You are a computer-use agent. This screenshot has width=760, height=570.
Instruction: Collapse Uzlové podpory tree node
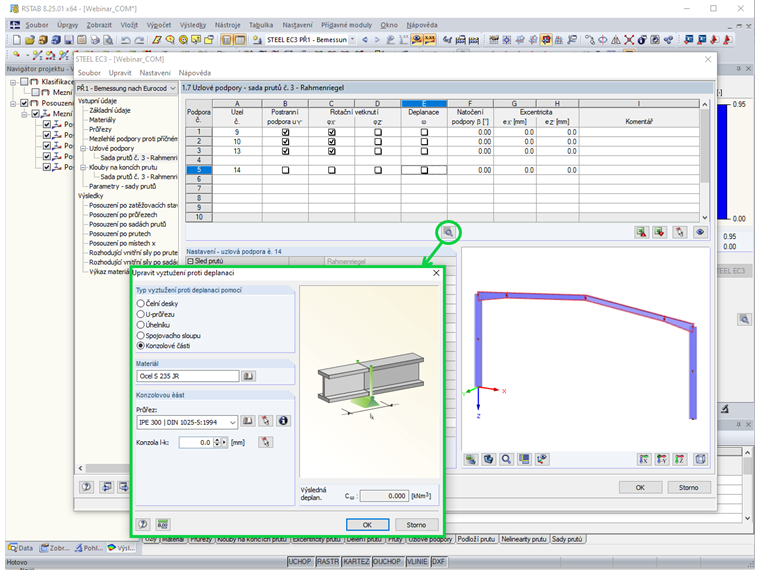[x=83, y=148]
